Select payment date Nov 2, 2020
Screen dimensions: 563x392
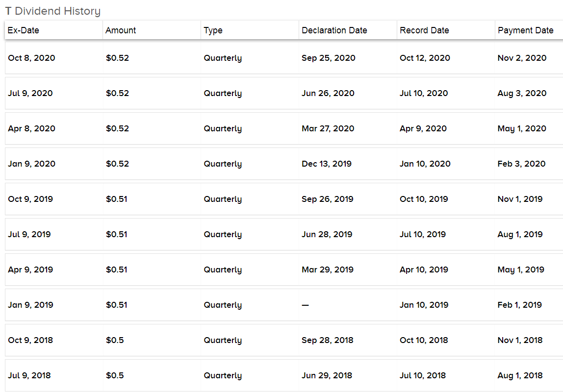pyautogui.click(x=522, y=58)
